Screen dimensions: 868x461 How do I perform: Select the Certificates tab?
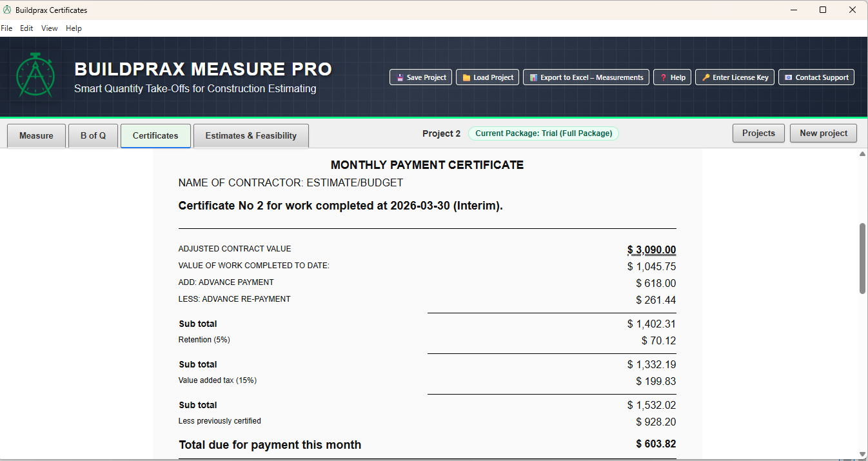tap(155, 136)
